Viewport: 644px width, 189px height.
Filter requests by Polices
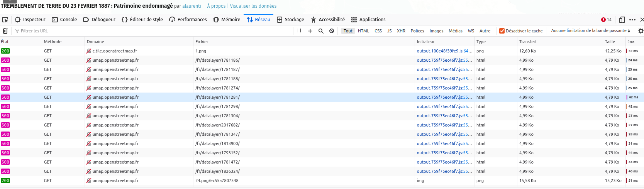point(417,31)
